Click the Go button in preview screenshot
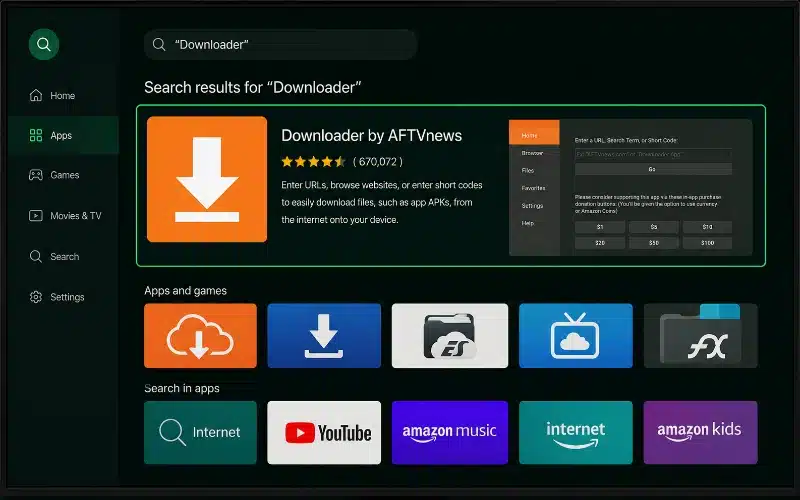 click(x=653, y=169)
